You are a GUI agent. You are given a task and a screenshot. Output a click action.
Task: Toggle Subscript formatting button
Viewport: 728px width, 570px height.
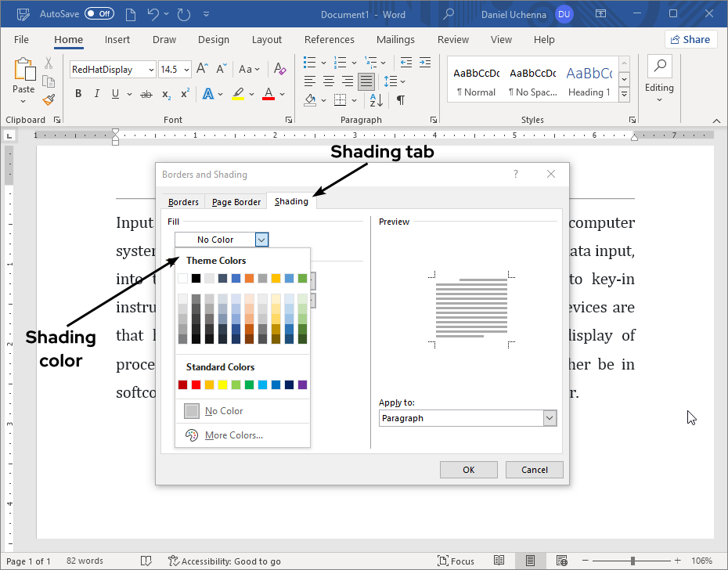tap(166, 94)
